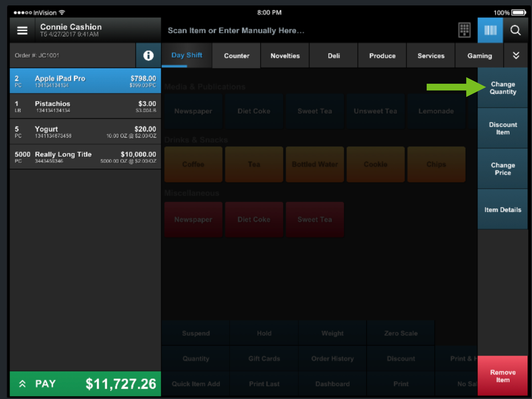Open the Services tab
Screen dimensions: 532x399
tap(431, 56)
